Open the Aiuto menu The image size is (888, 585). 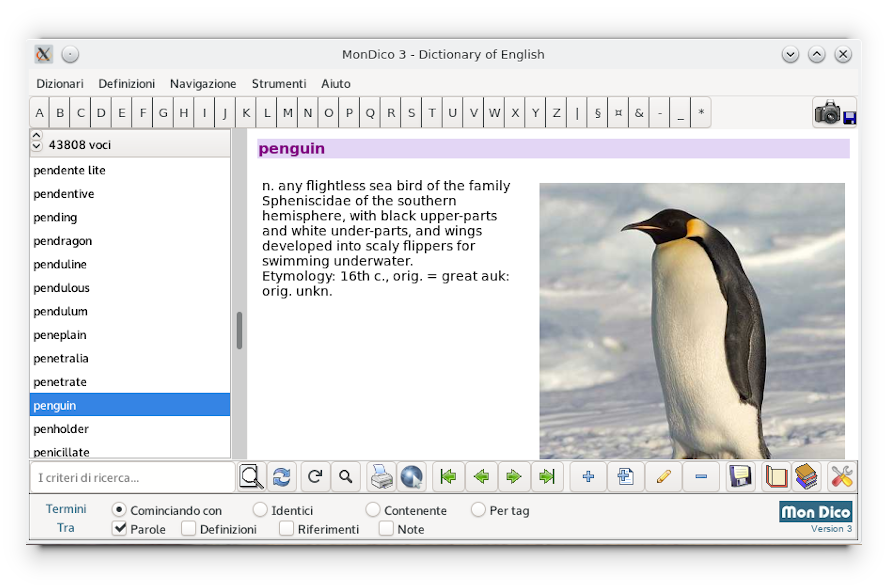pyautogui.click(x=336, y=84)
